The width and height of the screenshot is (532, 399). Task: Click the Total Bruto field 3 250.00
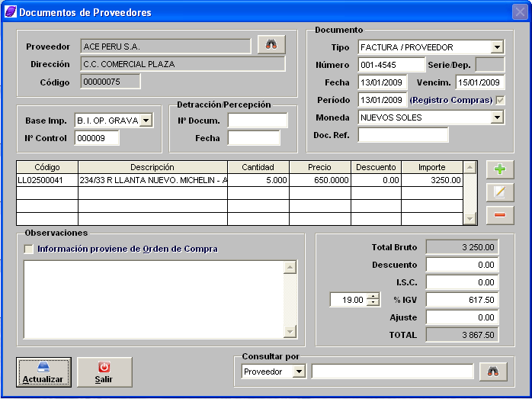point(462,247)
